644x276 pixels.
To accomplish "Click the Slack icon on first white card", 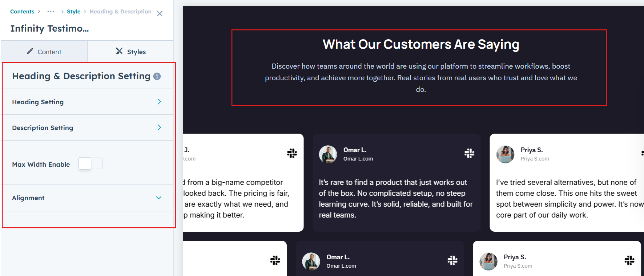I will [x=292, y=153].
